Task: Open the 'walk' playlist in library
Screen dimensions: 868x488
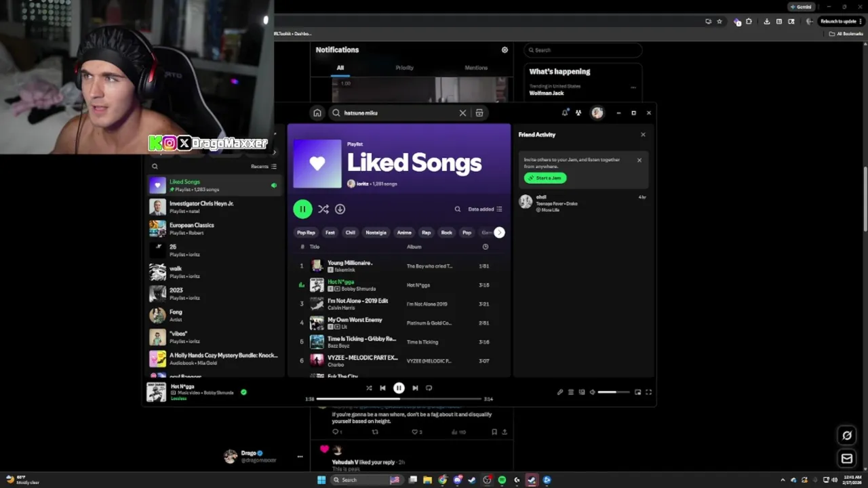Action: pyautogui.click(x=214, y=272)
